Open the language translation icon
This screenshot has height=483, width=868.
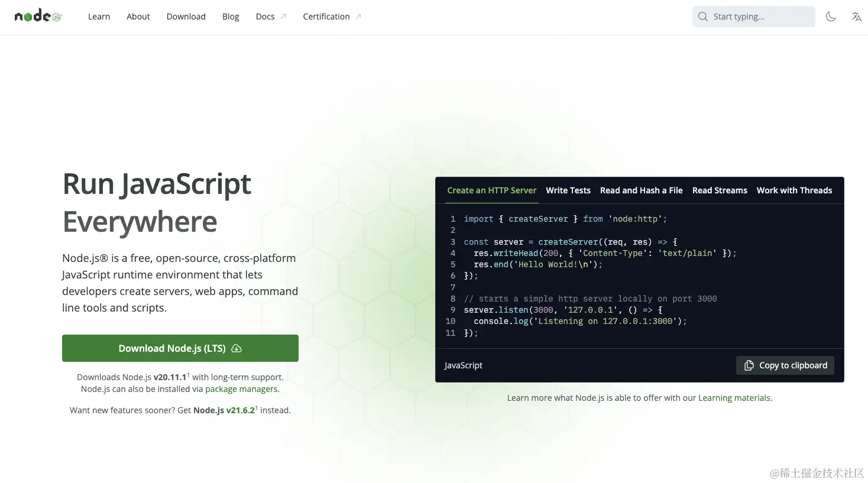[x=856, y=17]
